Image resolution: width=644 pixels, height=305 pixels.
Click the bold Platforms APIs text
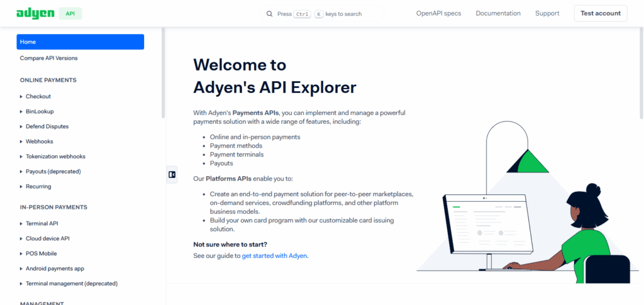[x=228, y=179]
